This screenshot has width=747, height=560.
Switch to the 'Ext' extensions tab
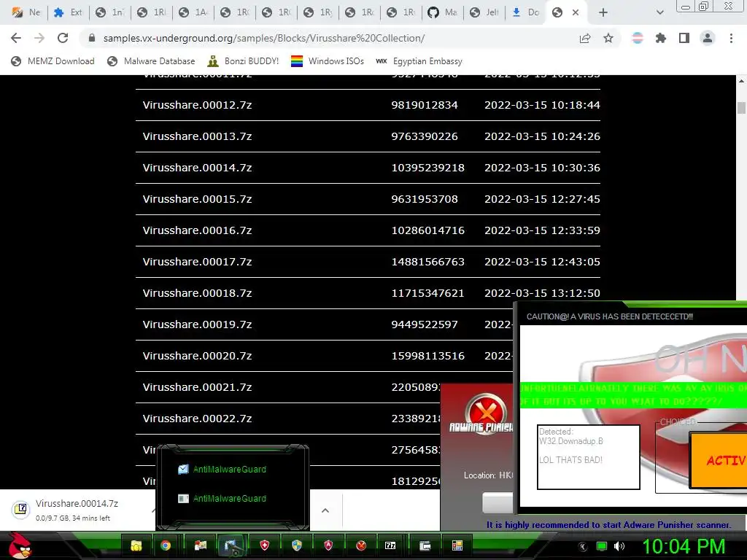click(68, 12)
